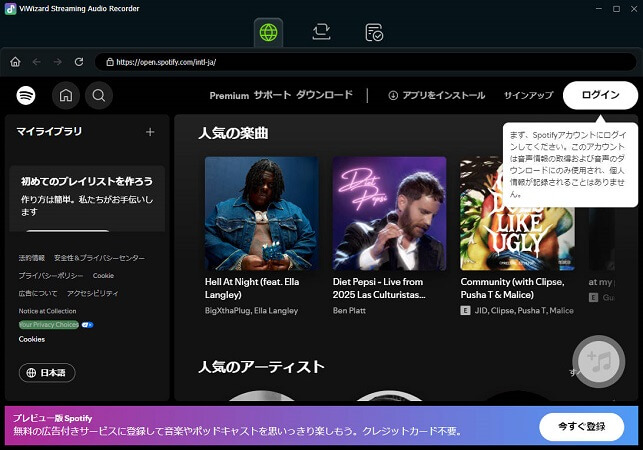Open the browser globe tab

pyautogui.click(x=268, y=32)
